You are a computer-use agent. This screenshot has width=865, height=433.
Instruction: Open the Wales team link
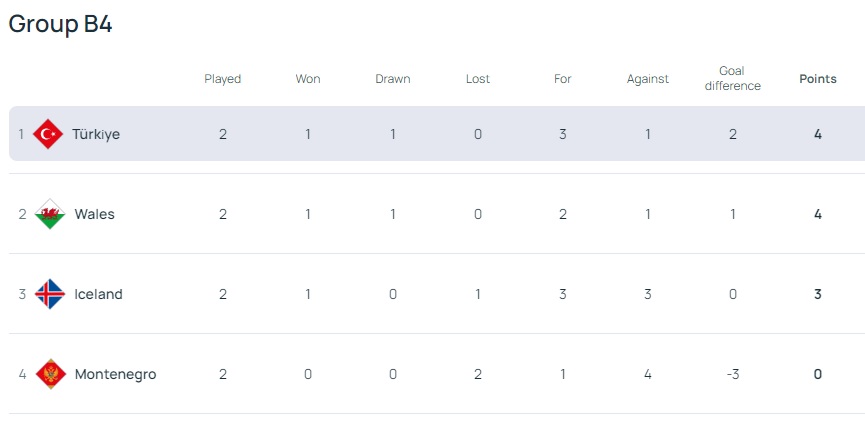click(x=94, y=214)
